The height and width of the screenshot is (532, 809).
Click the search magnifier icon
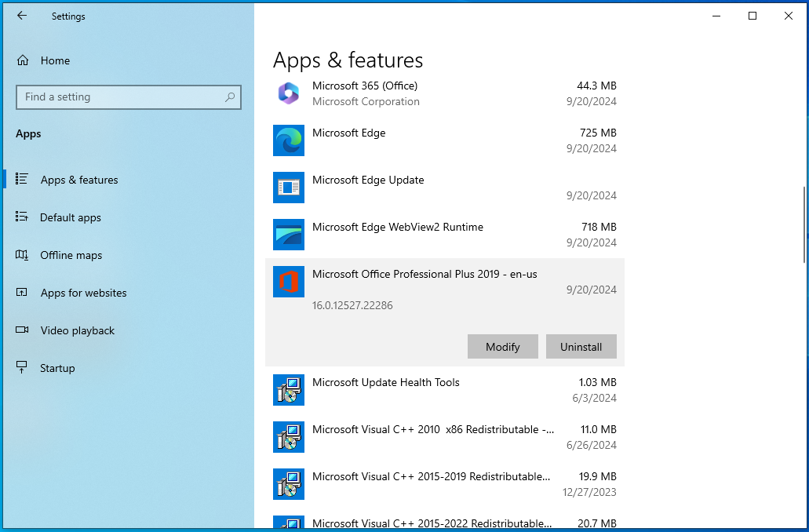click(x=230, y=97)
